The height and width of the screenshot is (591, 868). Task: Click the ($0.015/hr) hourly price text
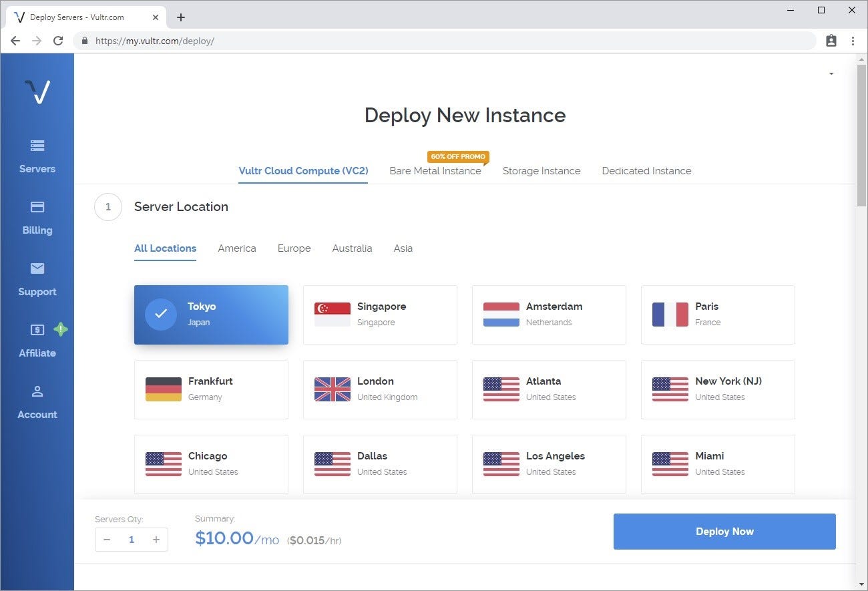click(x=314, y=540)
